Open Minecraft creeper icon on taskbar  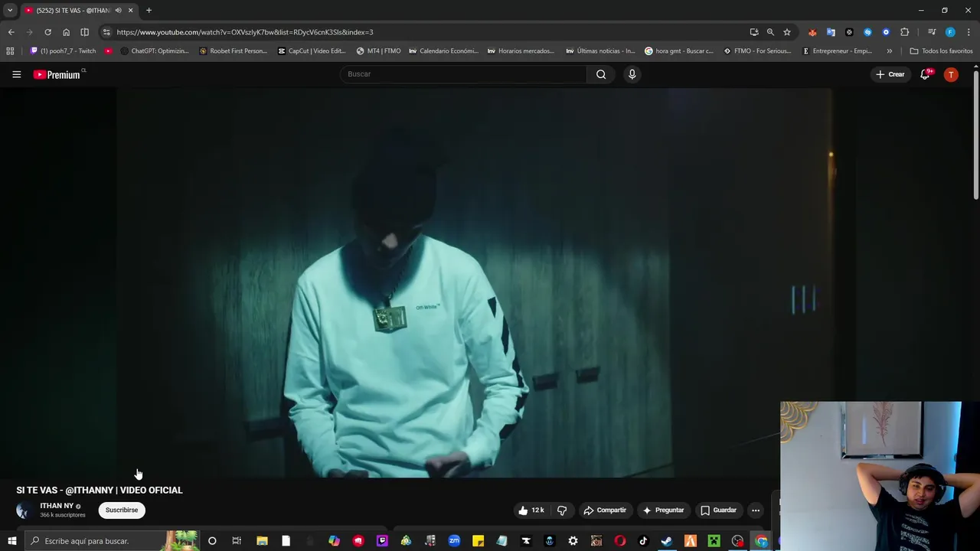click(x=714, y=541)
